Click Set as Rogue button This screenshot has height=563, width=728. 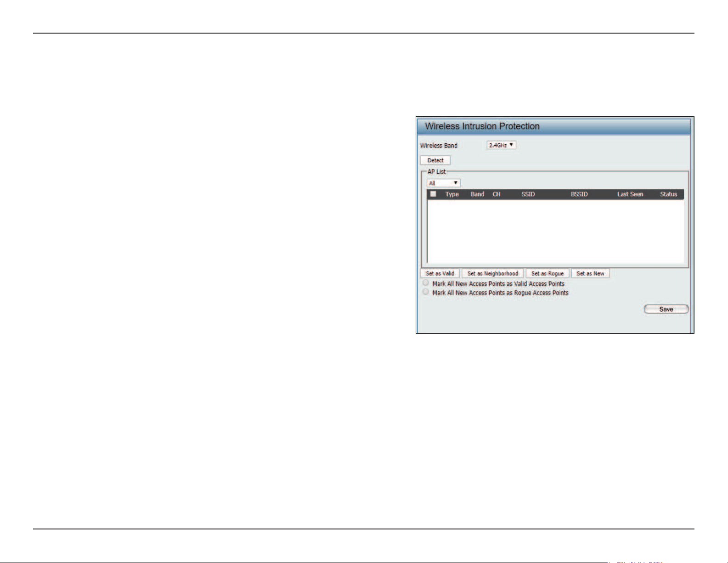pyautogui.click(x=547, y=273)
